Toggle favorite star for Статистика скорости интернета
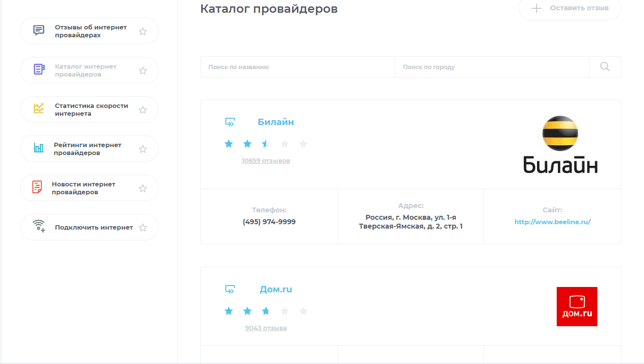 pos(143,110)
